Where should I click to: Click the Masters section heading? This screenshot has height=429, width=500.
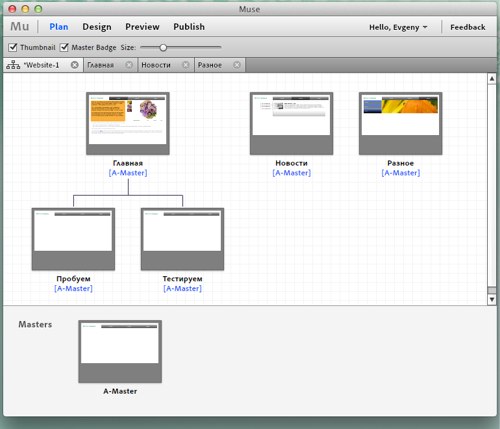coord(35,324)
